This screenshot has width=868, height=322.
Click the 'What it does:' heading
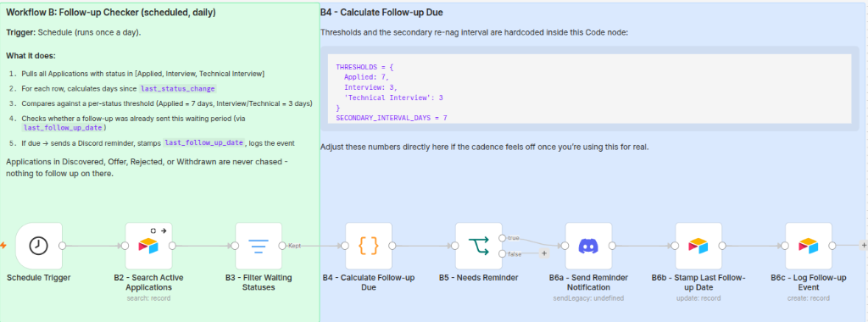(31, 56)
